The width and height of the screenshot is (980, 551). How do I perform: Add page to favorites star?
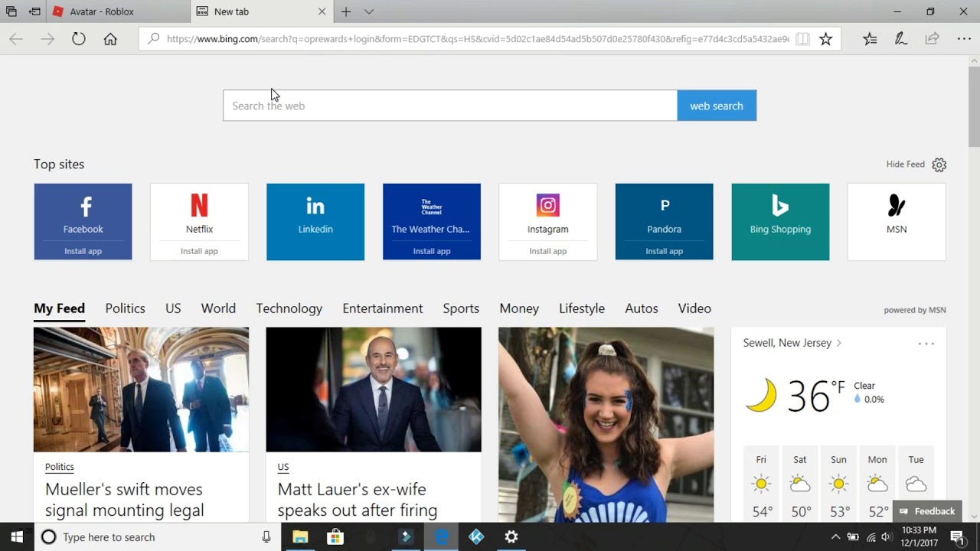tap(825, 39)
